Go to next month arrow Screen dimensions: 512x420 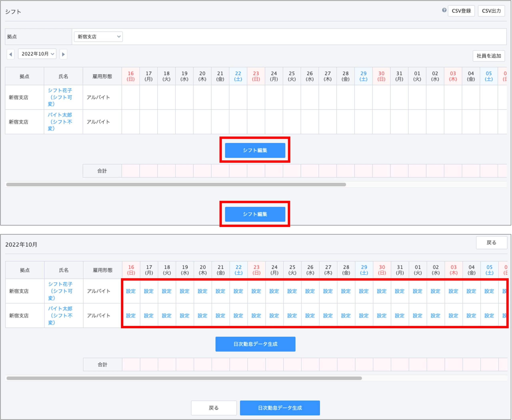coord(63,54)
